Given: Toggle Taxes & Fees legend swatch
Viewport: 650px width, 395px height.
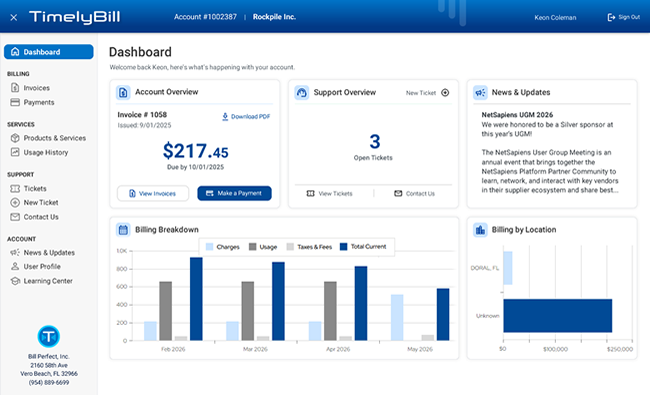Looking at the screenshot, I should coord(290,247).
